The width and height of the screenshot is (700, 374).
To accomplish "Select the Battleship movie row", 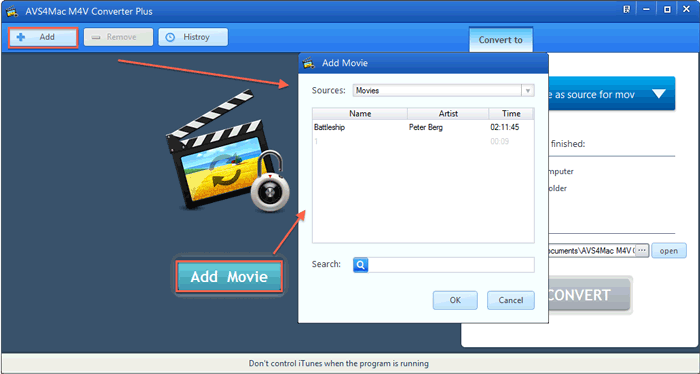I will click(x=423, y=128).
